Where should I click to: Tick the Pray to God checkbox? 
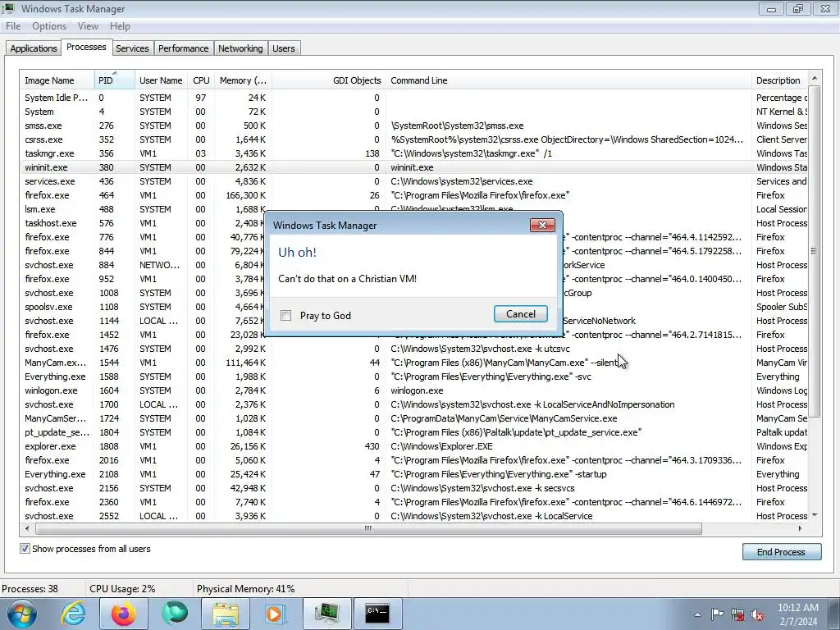(286, 316)
